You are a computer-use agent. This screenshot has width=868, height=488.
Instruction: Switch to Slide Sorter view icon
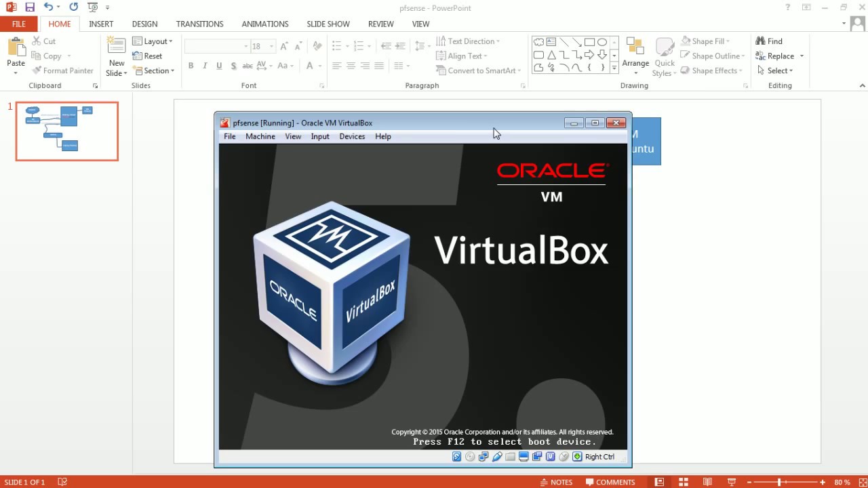pyautogui.click(x=684, y=482)
